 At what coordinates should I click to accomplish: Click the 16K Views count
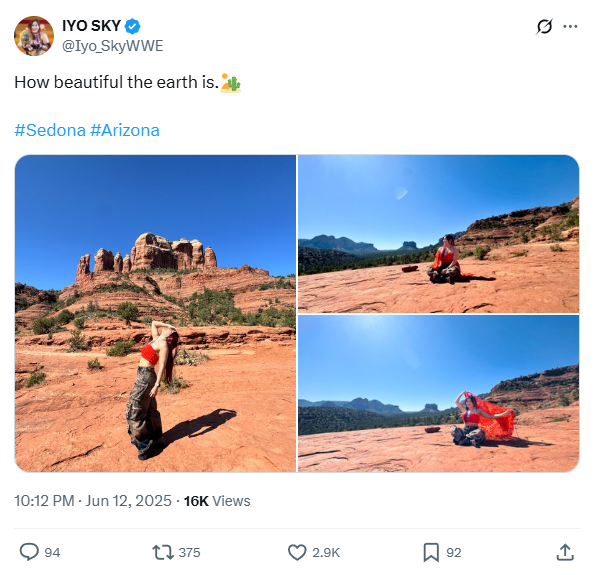pyautogui.click(x=217, y=501)
